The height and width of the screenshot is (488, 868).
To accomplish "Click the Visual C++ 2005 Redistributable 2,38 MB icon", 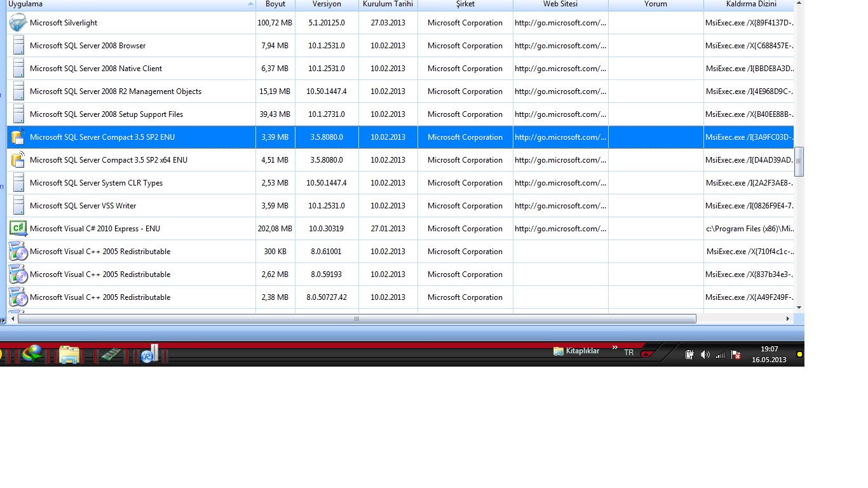I will point(18,297).
